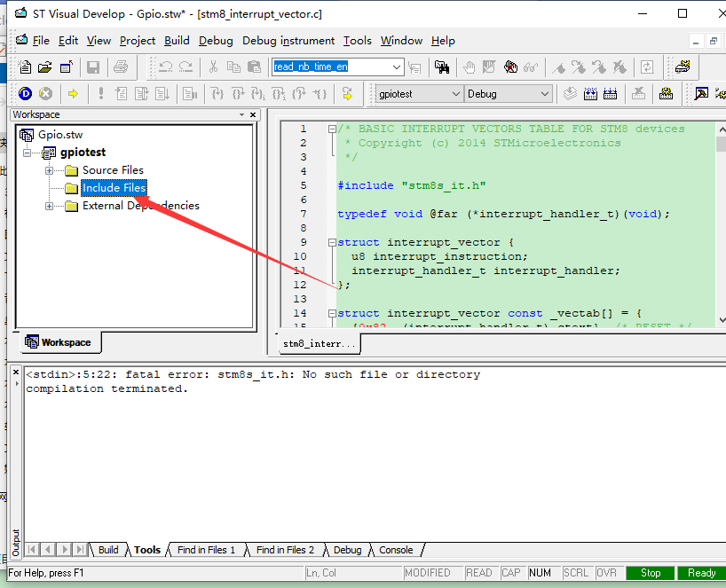This screenshot has width=726, height=588.
Task: Click the green Stop status indicator
Action: pos(651,573)
